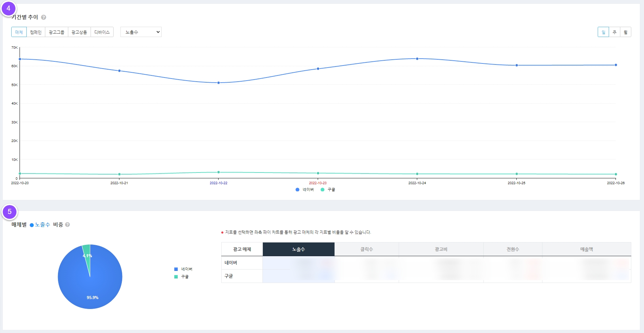Click 네이버 blue legend dot under line chart
644x333 pixels.
[297, 190]
